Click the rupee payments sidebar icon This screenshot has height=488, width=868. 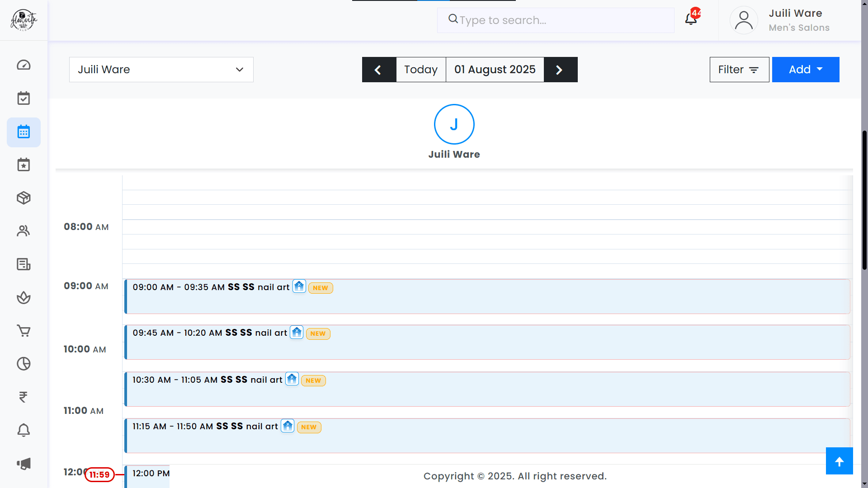click(x=24, y=397)
